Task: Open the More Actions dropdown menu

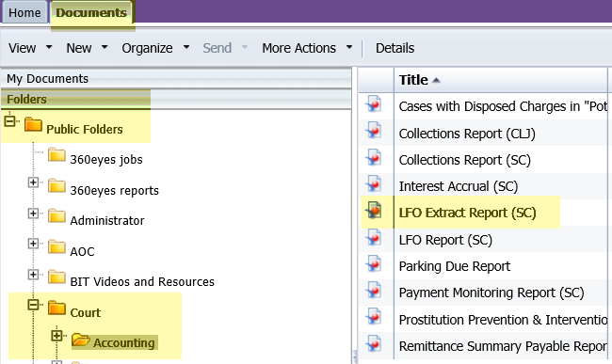Action: 308,48
